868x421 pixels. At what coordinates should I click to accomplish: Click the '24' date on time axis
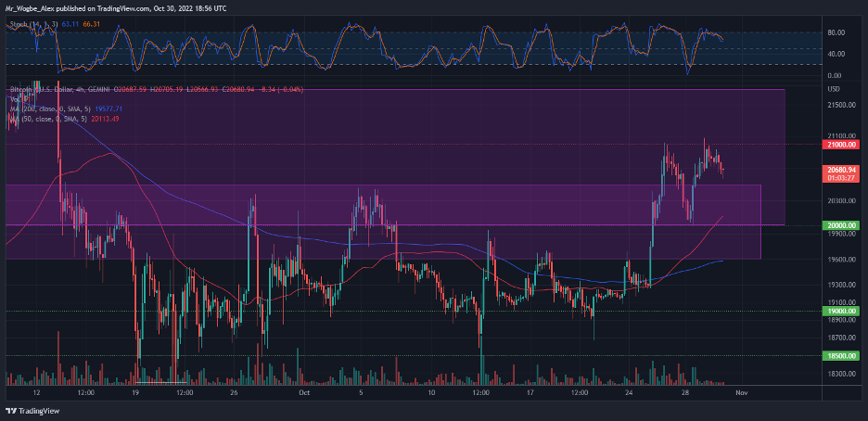[x=630, y=392]
